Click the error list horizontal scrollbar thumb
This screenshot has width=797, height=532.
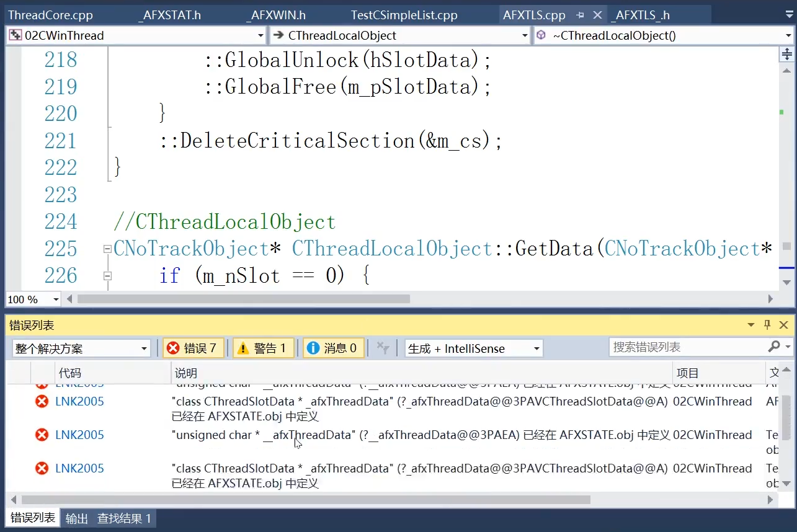click(306, 500)
